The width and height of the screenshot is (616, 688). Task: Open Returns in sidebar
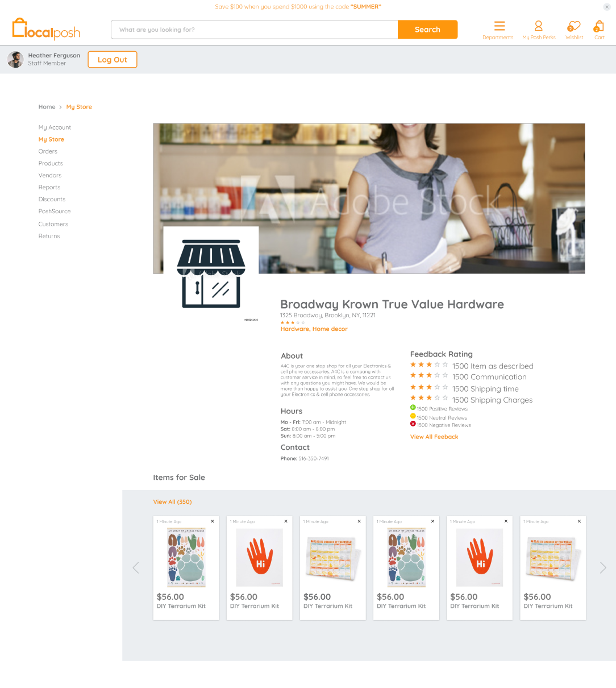[49, 236]
